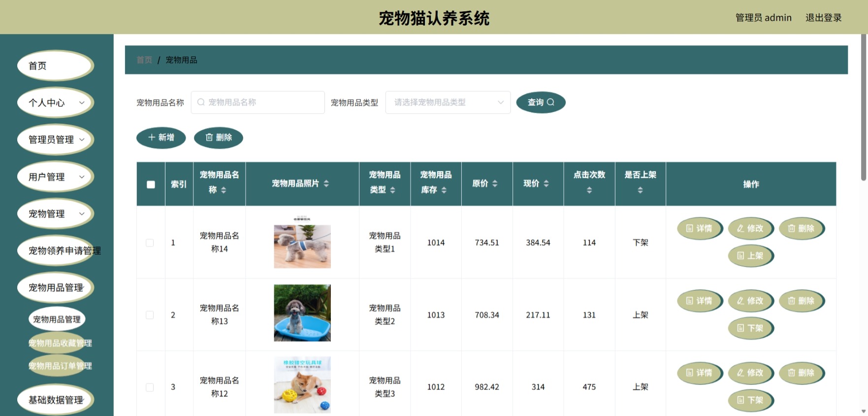
Task: Open the poodle in blue tub thumbnail
Action: (302, 313)
